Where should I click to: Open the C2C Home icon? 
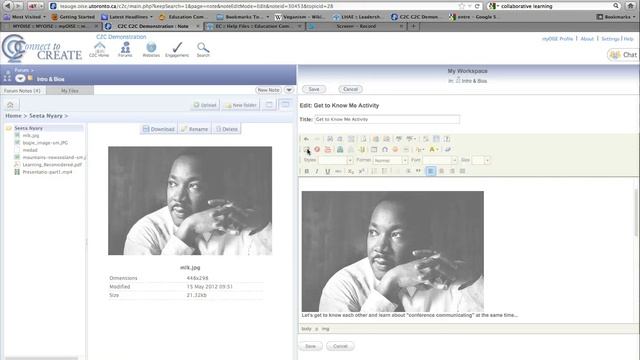[99, 49]
